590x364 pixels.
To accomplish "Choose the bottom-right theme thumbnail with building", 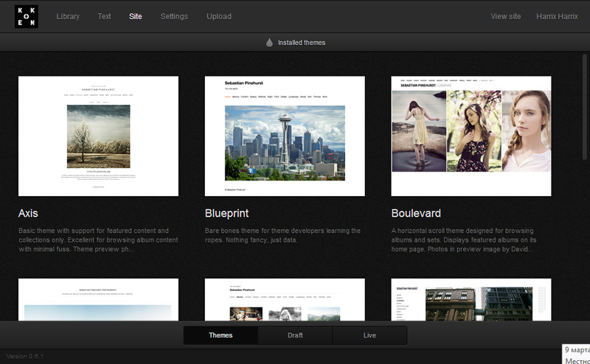I will click(471, 300).
